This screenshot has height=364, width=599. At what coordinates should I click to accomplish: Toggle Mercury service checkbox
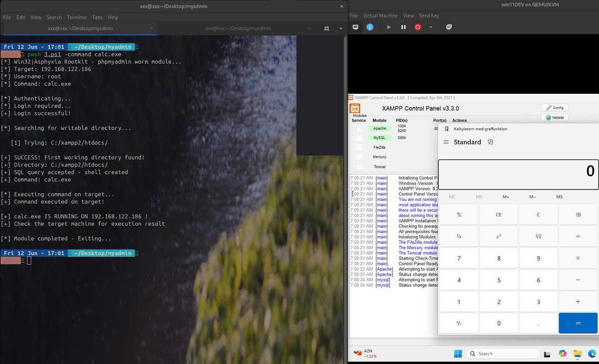[359, 157]
